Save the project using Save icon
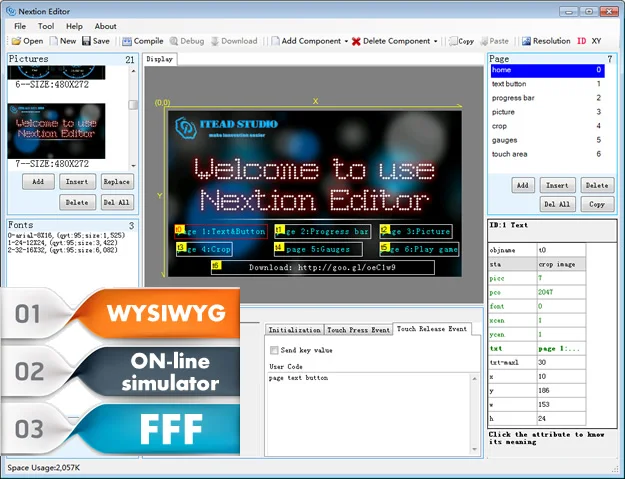 pos(88,41)
